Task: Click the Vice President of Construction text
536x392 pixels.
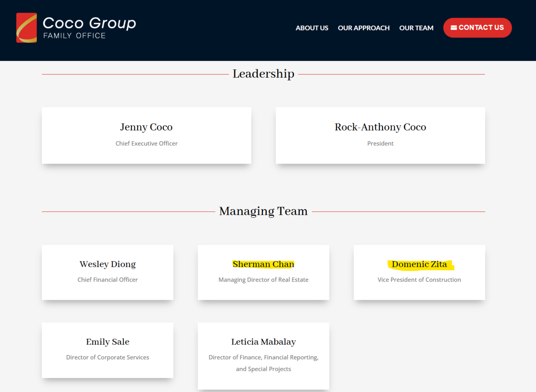Action: (419, 280)
